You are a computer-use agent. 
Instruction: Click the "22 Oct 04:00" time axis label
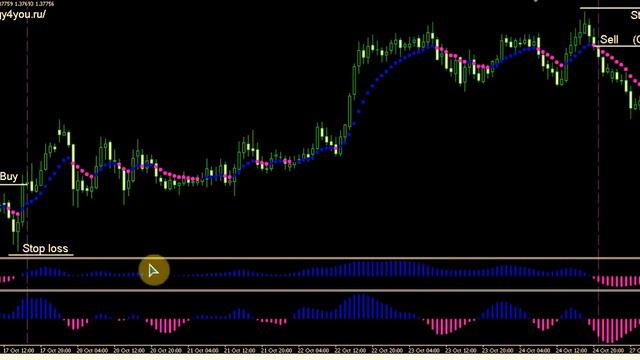coord(313,350)
